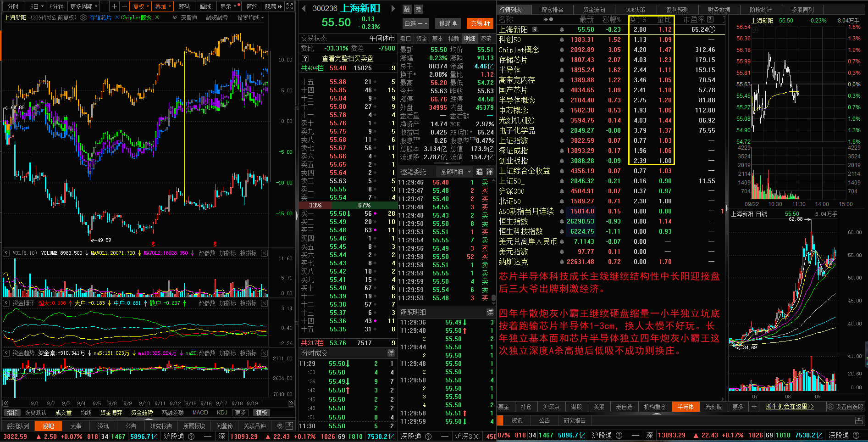This screenshot has width=868, height=442.
Task: Expand 逐笔委托 detail with 详 icon
Action: (490, 172)
